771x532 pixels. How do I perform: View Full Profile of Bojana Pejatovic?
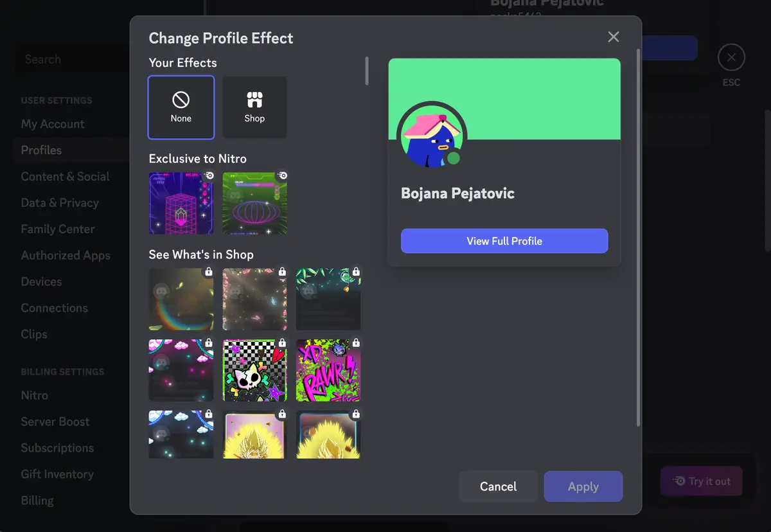click(x=504, y=241)
